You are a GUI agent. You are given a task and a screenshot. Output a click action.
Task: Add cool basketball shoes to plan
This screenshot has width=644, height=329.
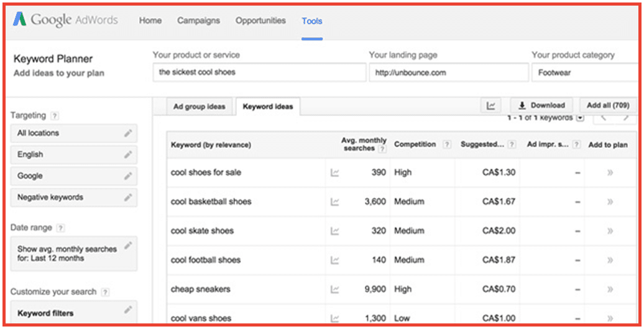610,202
